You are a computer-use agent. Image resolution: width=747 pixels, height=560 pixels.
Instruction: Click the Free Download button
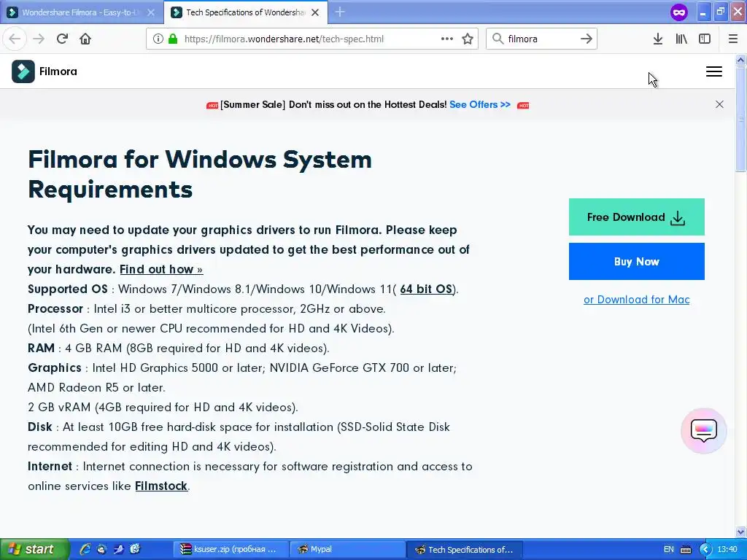[x=636, y=217]
